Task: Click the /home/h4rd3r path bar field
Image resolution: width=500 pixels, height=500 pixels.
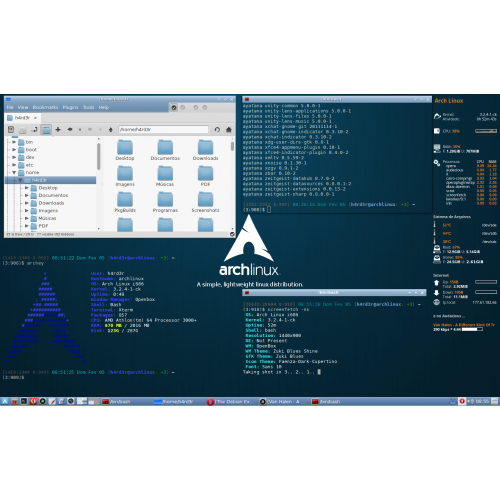Action: click(164, 129)
